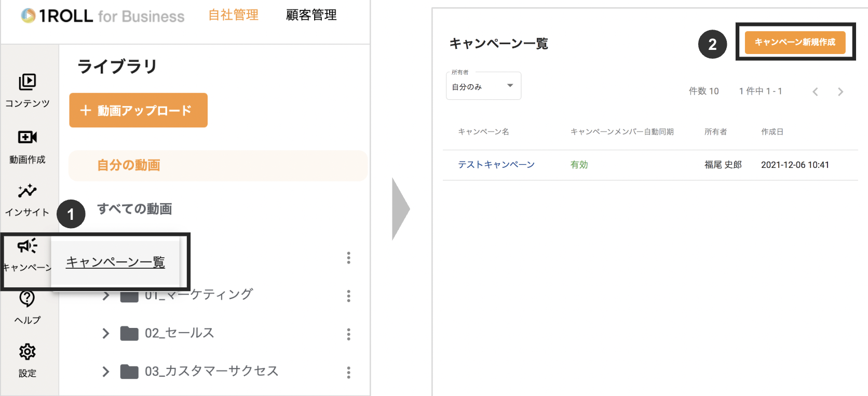The height and width of the screenshot is (396, 868).
Task: Expand the 02_セールス folder
Action: (105, 334)
